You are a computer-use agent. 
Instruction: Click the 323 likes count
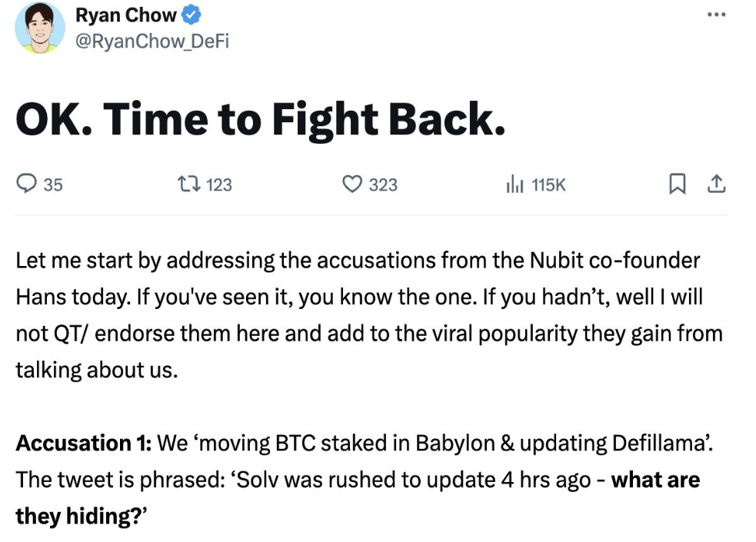coord(383,185)
